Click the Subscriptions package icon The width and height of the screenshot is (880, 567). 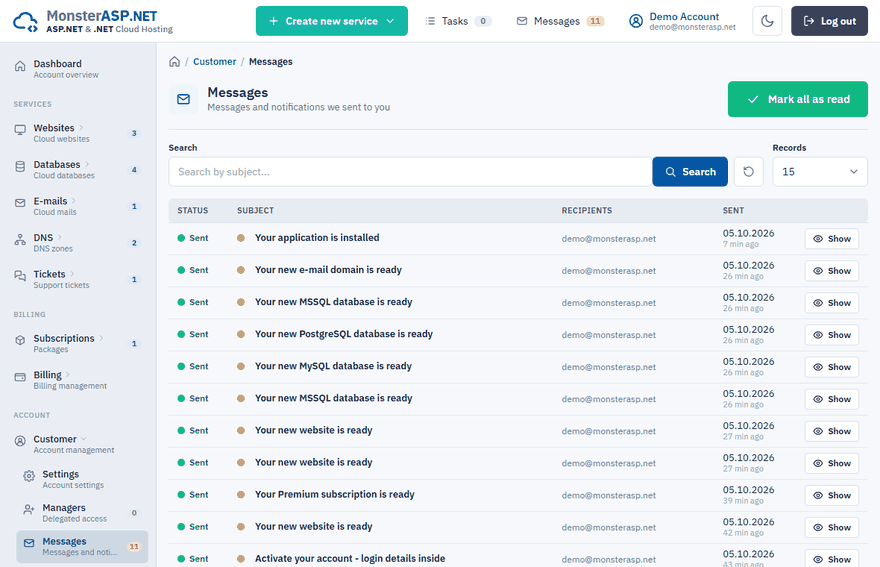pyautogui.click(x=20, y=340)
